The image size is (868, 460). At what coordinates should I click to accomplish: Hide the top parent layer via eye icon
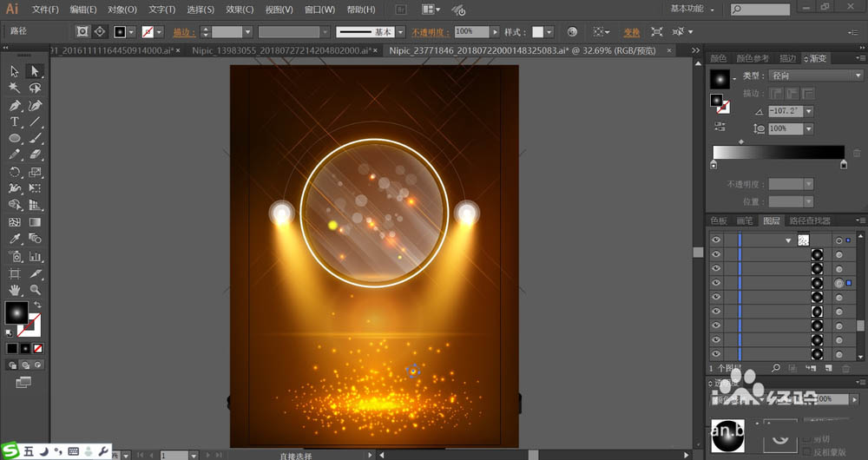tap(716, 240)
